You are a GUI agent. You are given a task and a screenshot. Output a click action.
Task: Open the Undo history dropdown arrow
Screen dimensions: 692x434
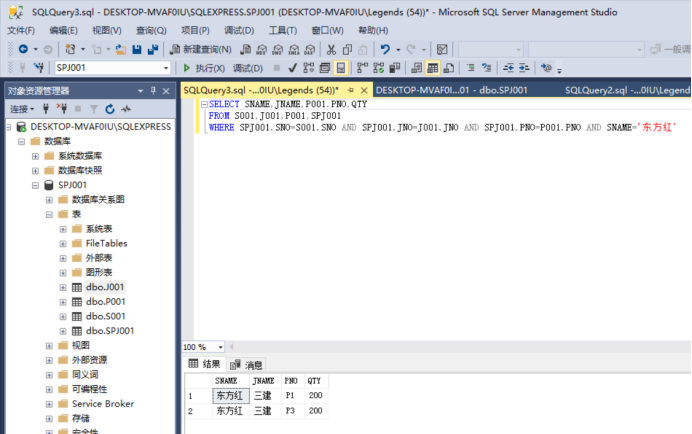pyautogui.click(x=398, y=49)
